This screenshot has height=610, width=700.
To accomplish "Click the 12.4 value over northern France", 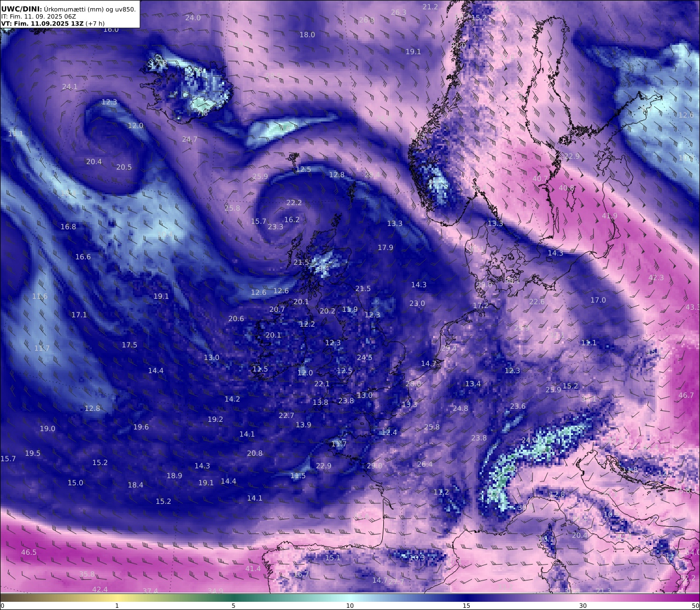I will 389,432.
